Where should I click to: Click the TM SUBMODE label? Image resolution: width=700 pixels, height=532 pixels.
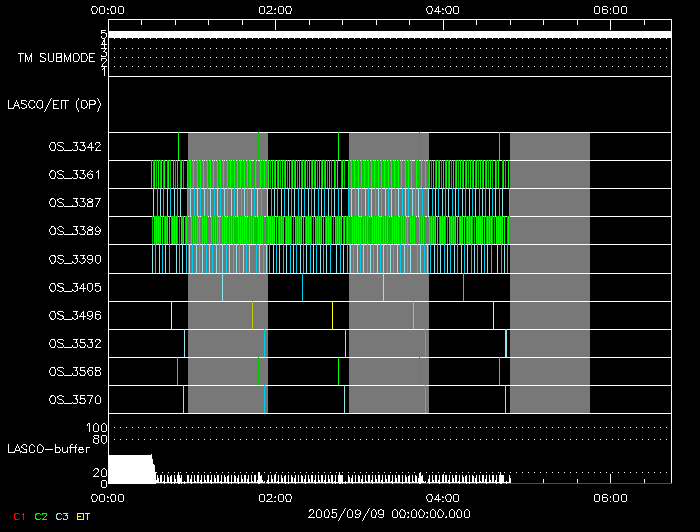[x=56, y=58]
